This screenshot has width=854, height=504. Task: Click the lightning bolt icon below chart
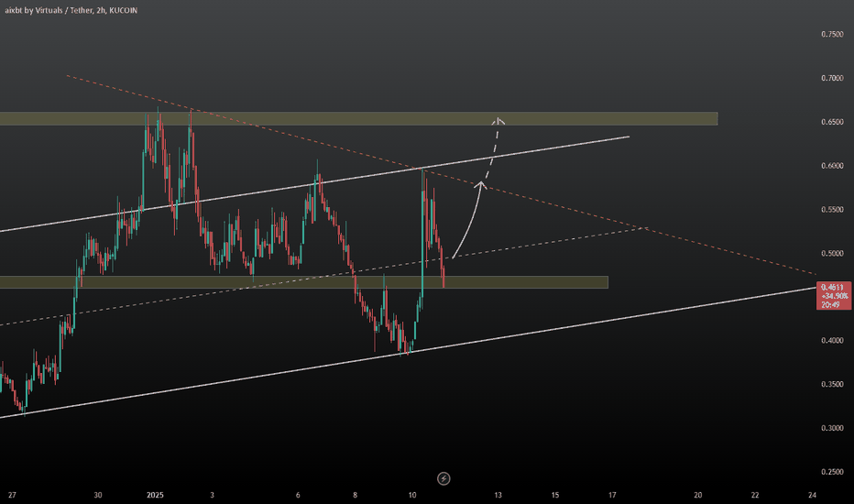(x=443, y=478)
